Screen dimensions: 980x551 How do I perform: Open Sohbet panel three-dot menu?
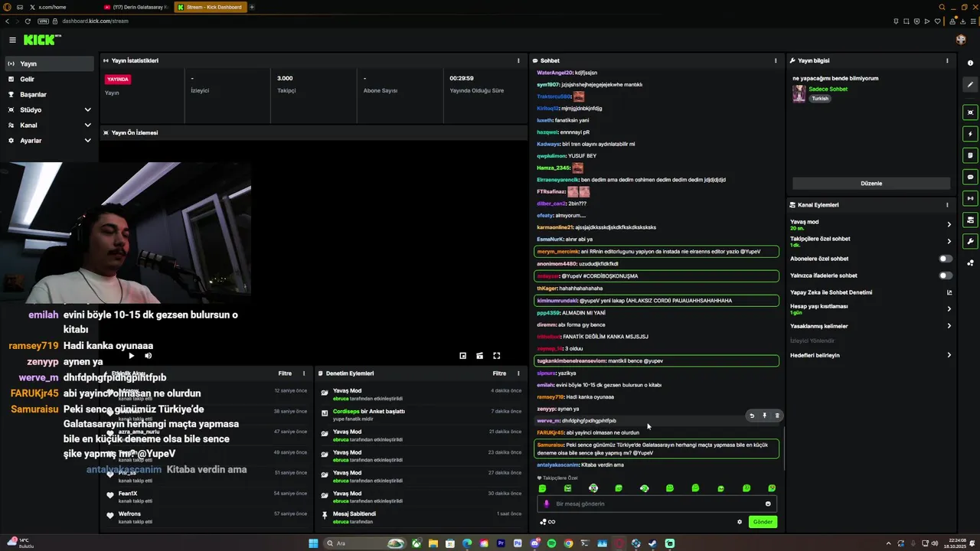pos(776,60)
